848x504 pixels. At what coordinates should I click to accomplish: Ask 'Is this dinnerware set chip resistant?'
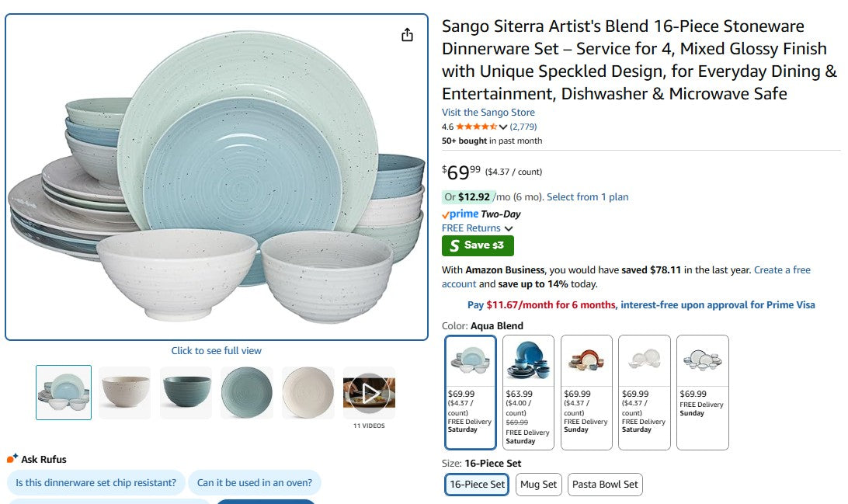pyautogui.click(x=96, y=482)
